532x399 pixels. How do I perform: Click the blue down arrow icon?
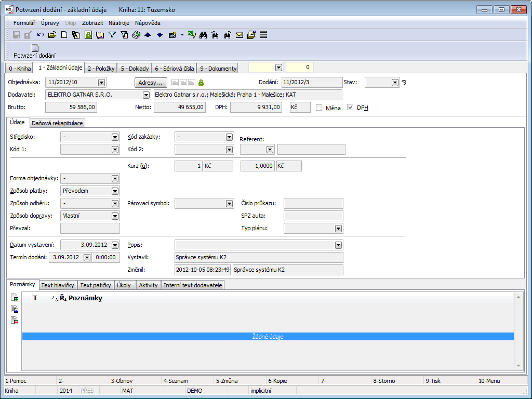tap(160, 35)
